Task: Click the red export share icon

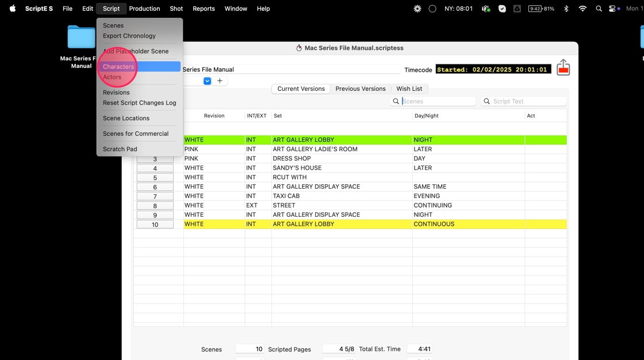Action: 563,67
